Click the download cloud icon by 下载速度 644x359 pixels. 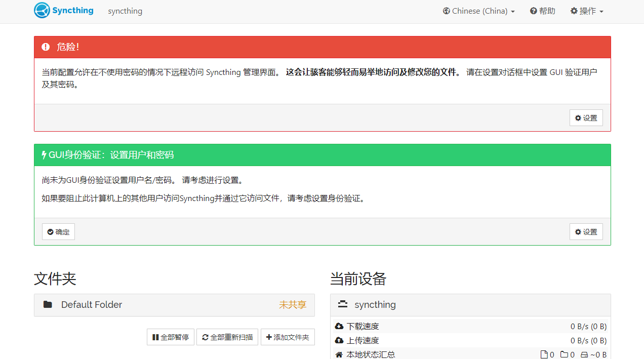pos(339,327)
